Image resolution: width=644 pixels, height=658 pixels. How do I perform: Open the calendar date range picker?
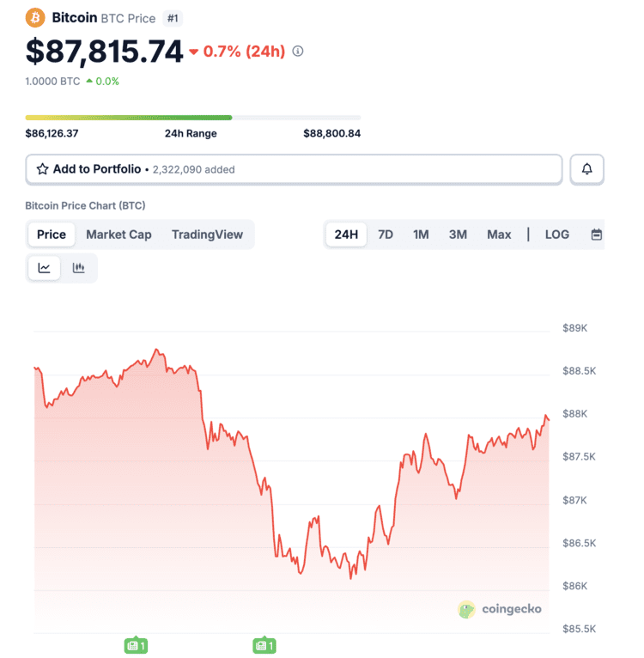click(x=597, y=235)
